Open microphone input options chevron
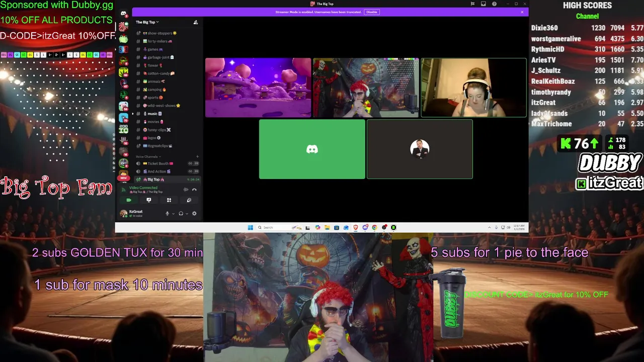Image resolution: width=644 pixels, height=362 pixels. tap(174, 214)
